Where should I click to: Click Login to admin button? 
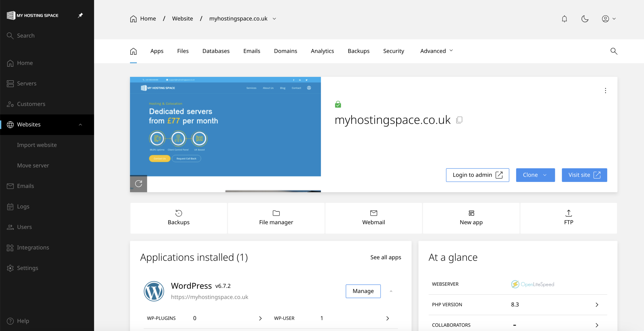477,175
